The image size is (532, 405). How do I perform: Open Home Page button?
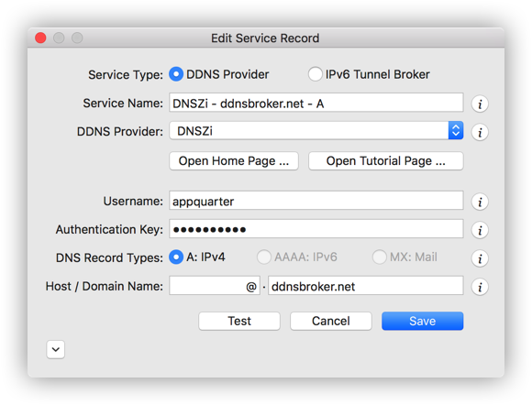point(234,161)
